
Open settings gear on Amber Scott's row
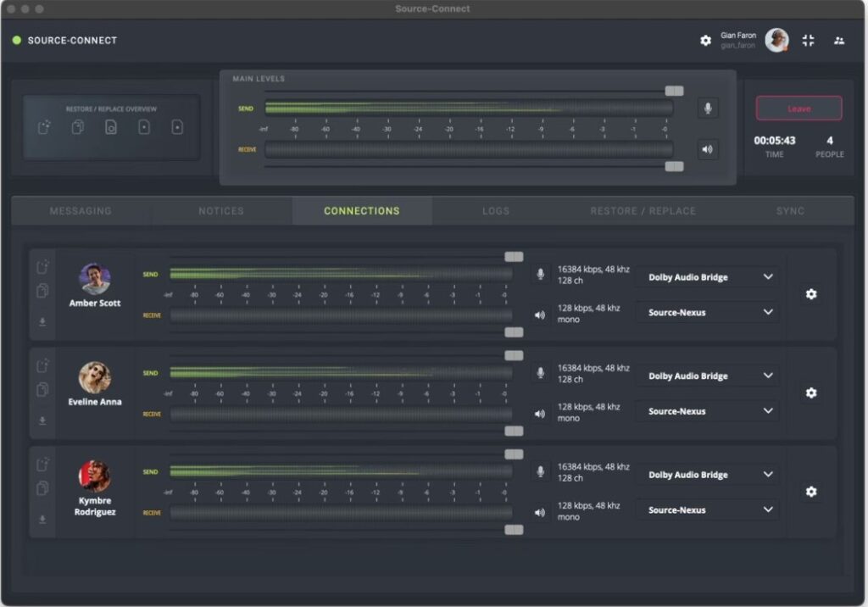[x=811, y=294]
